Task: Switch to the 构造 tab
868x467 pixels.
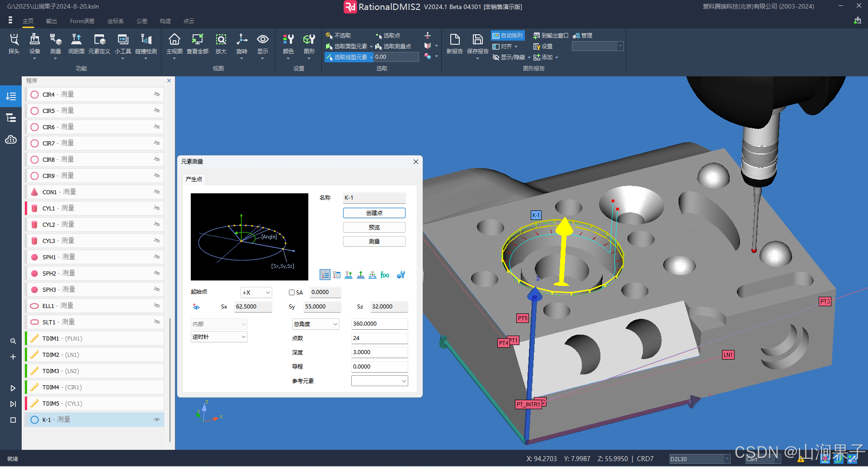Action: coord(165,21)
